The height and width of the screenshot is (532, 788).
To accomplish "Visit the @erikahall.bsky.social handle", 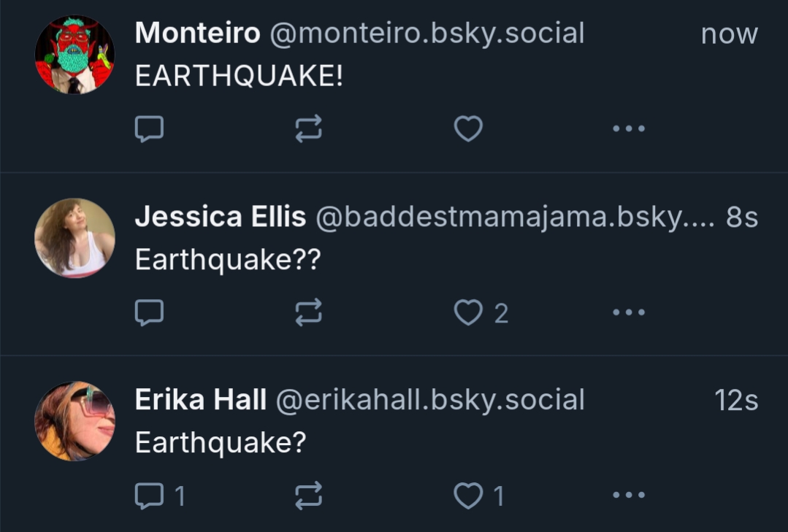I will 429,400.
